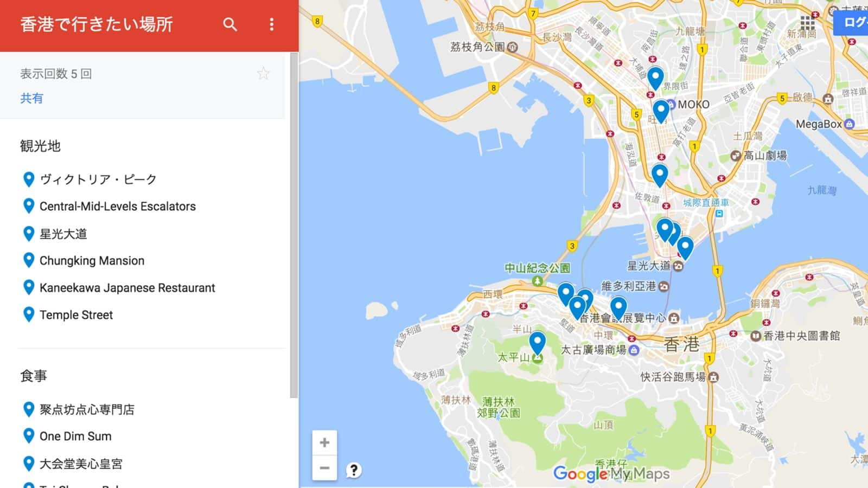Viewport: 868px width, 488px height.
Task: Click the map title 香港で行きたい場所
Action: (x=97, y=24)
